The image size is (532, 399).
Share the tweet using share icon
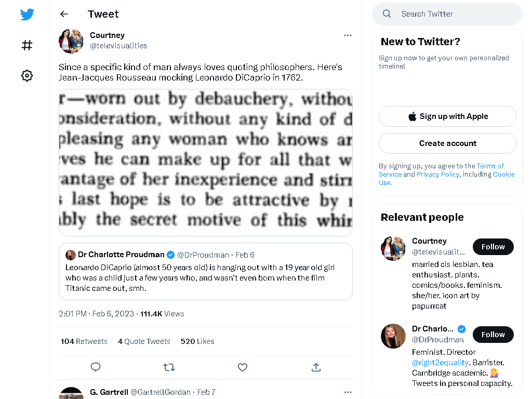click(x=316, y=367)
